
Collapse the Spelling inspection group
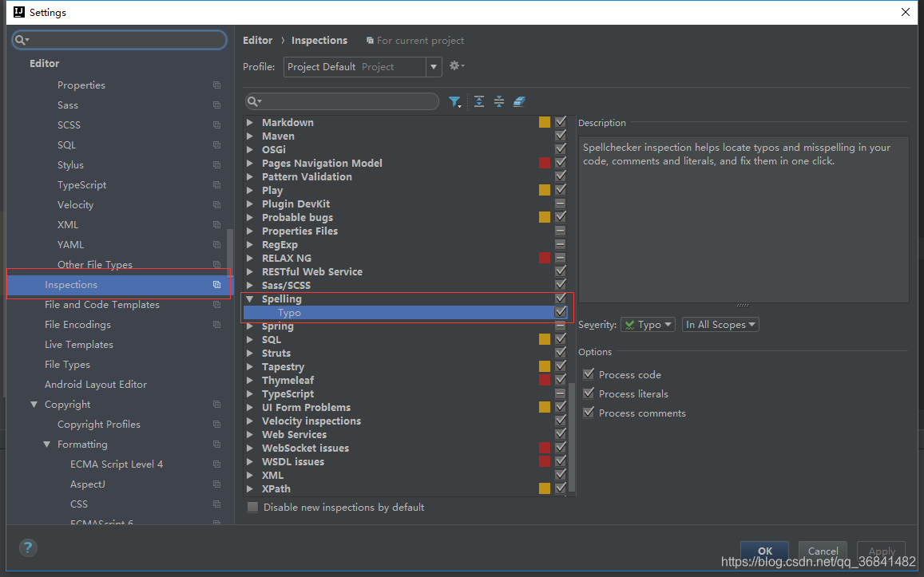tap(250, 299)
